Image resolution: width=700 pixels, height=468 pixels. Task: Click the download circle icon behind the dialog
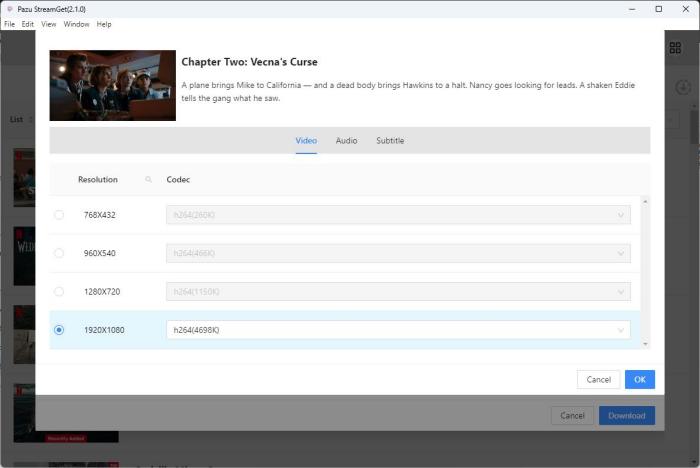pos(683,87)
